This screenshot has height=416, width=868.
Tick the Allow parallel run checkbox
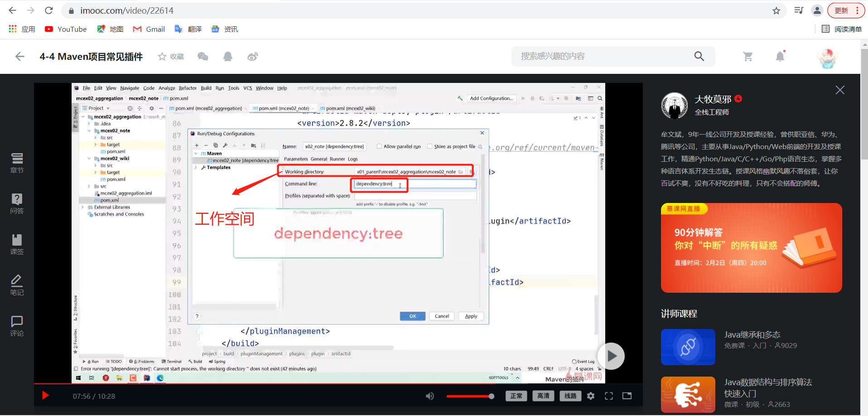pos(379,146)
